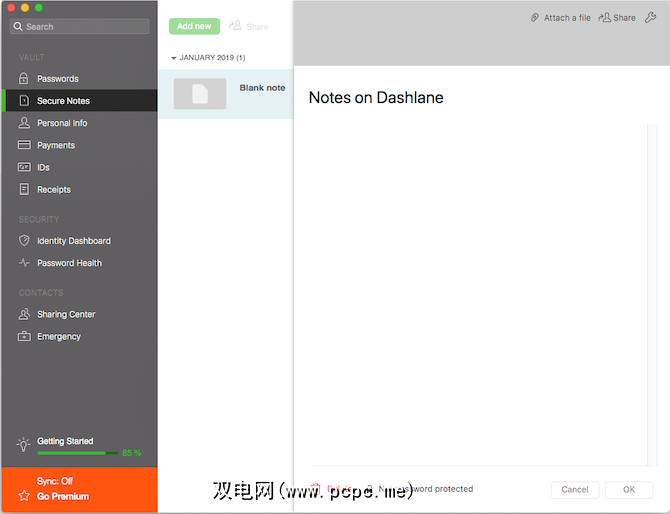Click the share people icon in the note header
The image size is (670, 514).
point(605,18)
